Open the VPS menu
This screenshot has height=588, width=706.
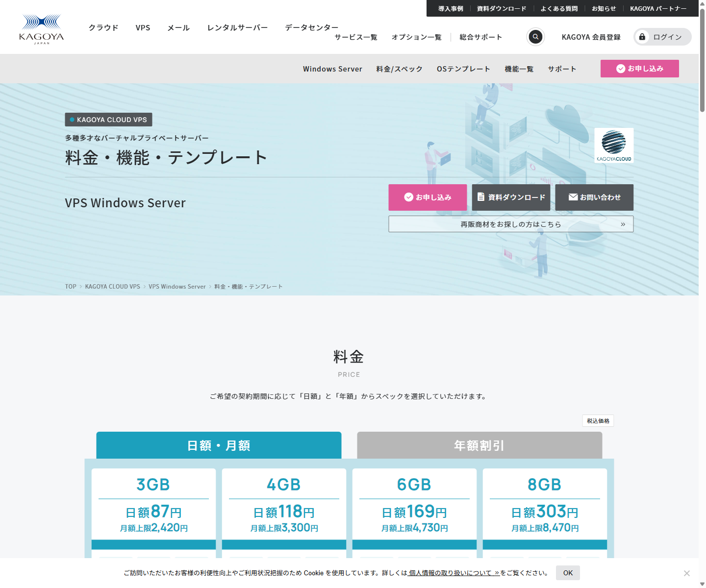[x=143, y=27]
